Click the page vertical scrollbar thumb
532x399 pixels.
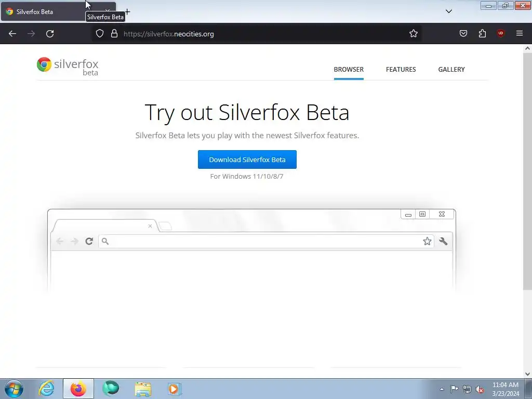tap(527, 171)
